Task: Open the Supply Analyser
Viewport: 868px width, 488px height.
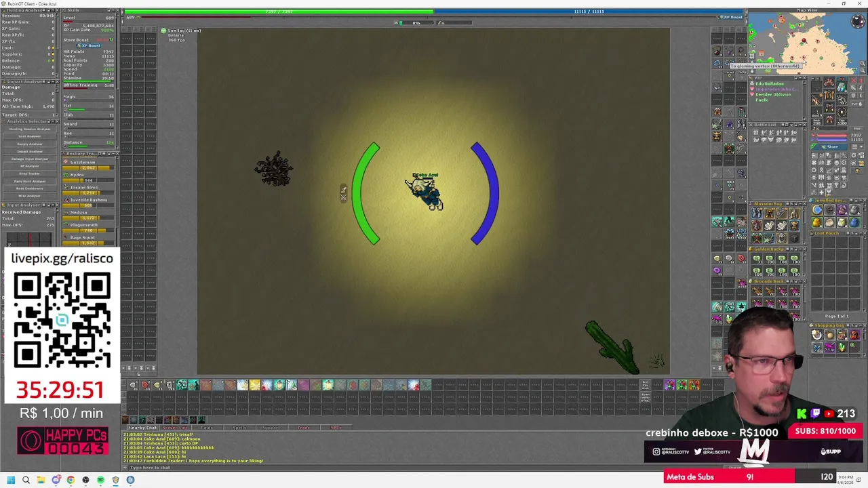Action: (30, 144)
